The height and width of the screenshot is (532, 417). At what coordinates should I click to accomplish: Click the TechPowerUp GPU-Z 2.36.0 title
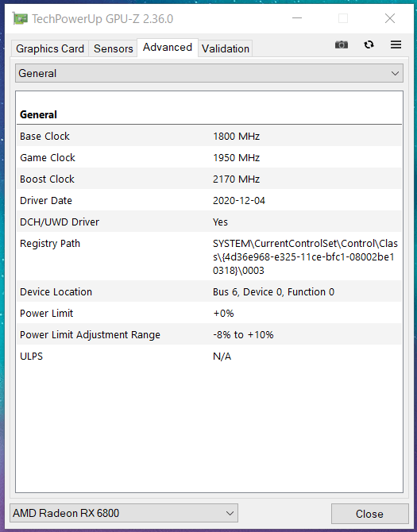tap(102, 19)
